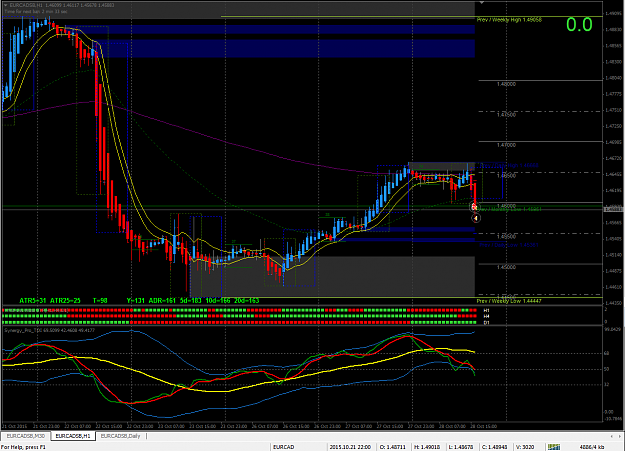Click the Prev / Weekly High label
The height and width of the screenshot is (451, 625).
point(509,20)
